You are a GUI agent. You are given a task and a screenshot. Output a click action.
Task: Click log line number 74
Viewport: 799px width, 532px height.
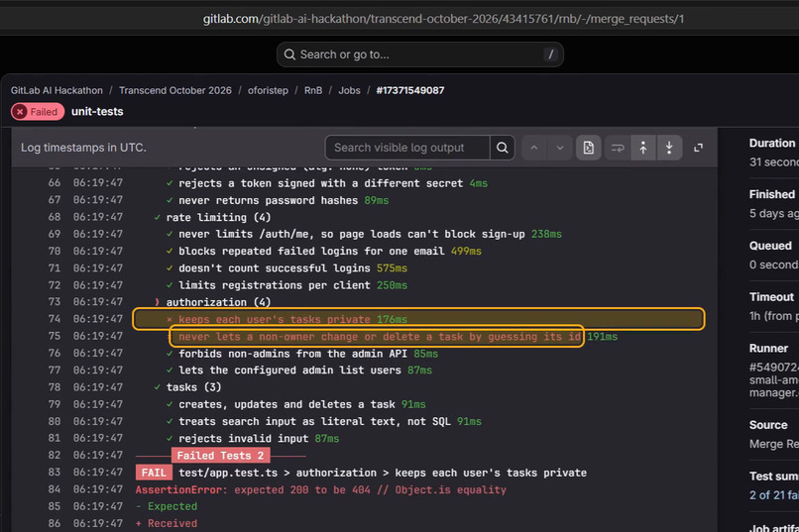click(x=54, y=319)
